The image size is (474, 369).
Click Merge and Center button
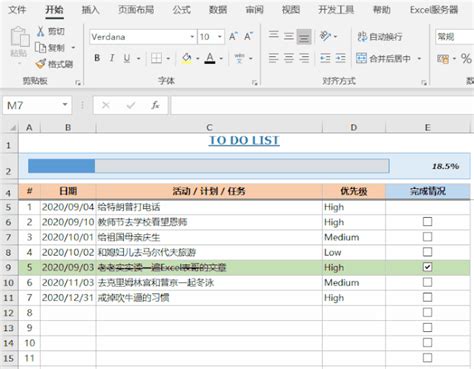point(384,58)
